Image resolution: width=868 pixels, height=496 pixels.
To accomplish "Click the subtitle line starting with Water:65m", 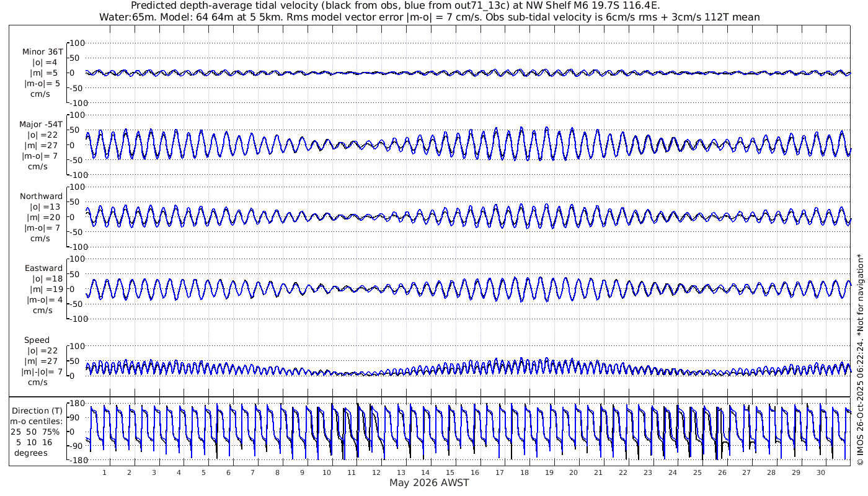I will [x=429, y=17].
